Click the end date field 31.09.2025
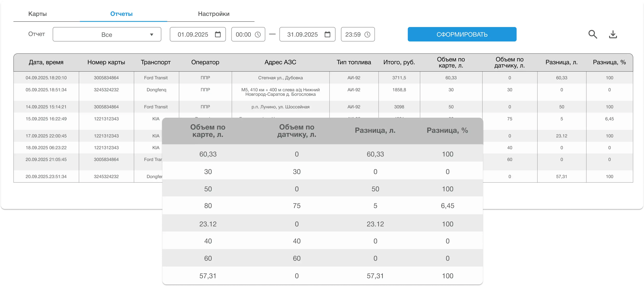Image resolution: width=644 pixels, height=286 pixels. tap(302, 35)
